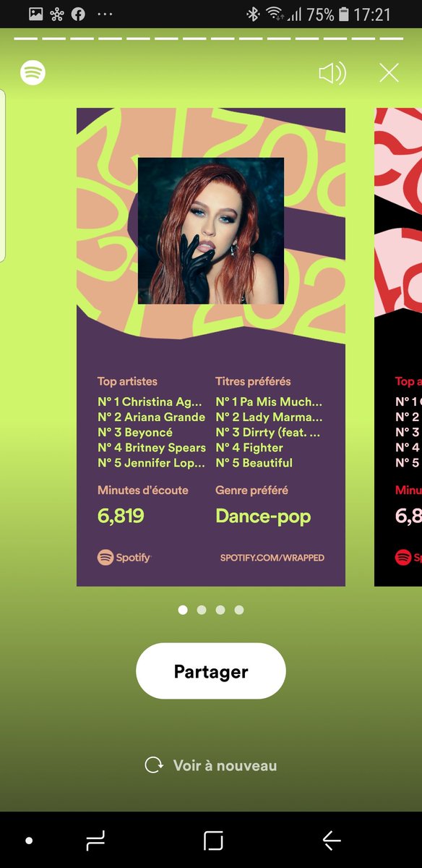Tap N° 5 Beautiful track entry

point(254,463)
